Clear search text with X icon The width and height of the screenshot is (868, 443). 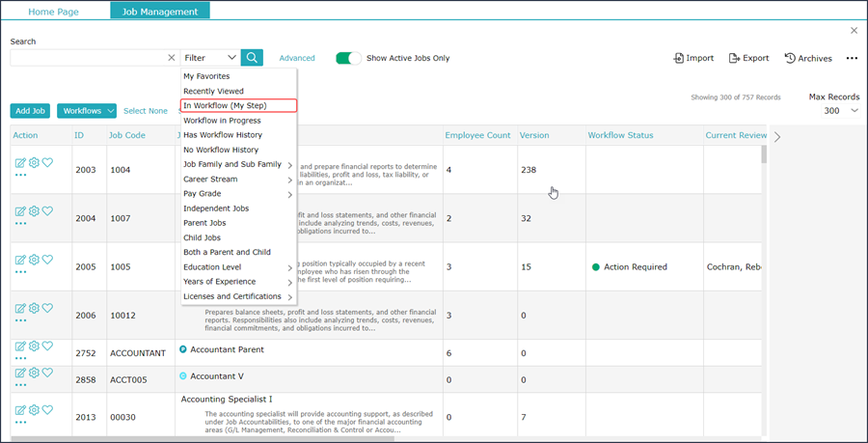pos(172,58)
